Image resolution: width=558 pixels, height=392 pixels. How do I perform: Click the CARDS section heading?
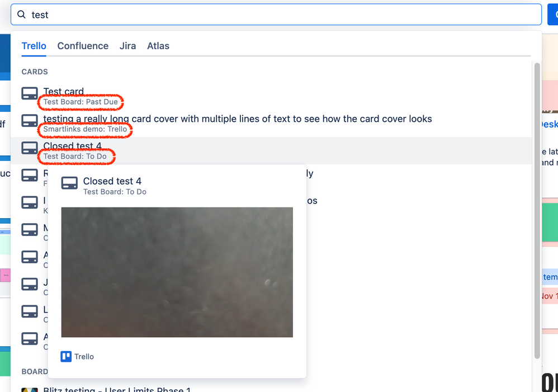pyautogui.click(x=35, y=72)
